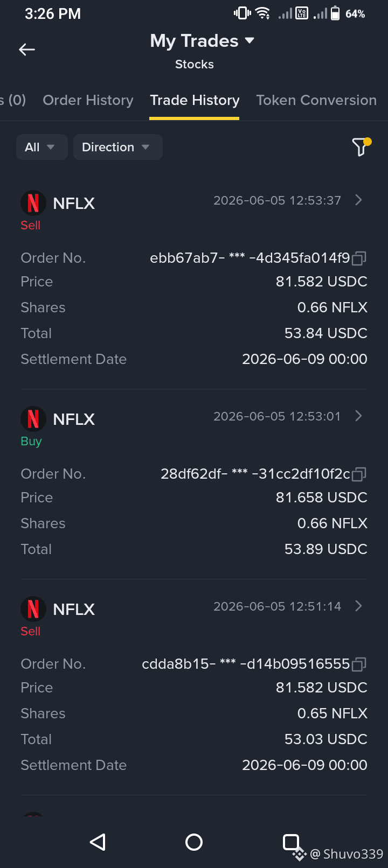The width and height of the screenshot is (388, 868).
Task: Switch to Order History tab
Action: (88, 100)
